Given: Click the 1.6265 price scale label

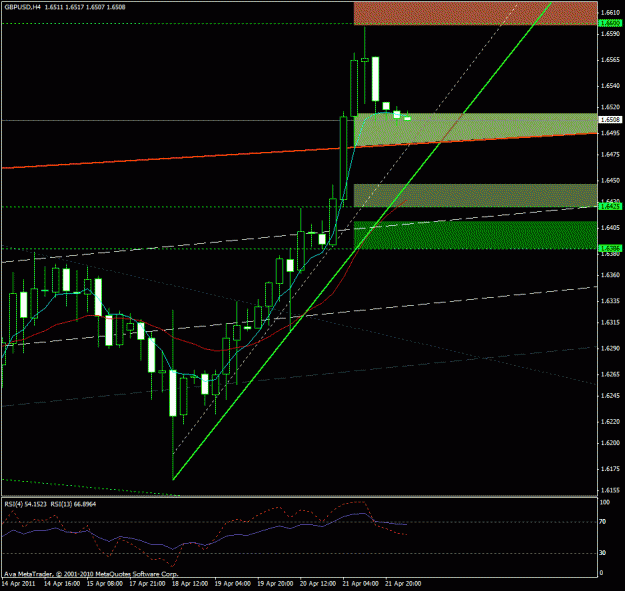Looking at the screenshot, I should [610, 374].
